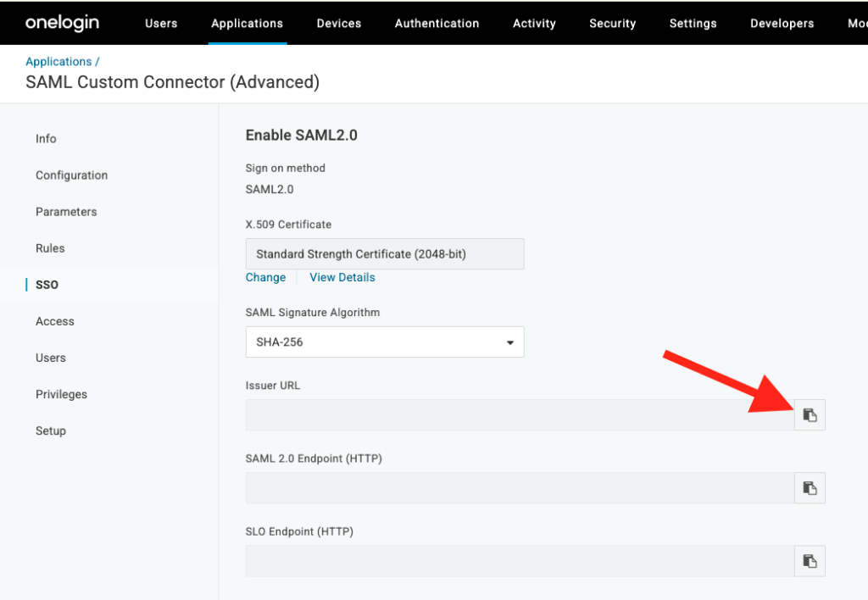Switch to the Devices tab
Viewport: 868px width, 600px height.
[338, 23]
